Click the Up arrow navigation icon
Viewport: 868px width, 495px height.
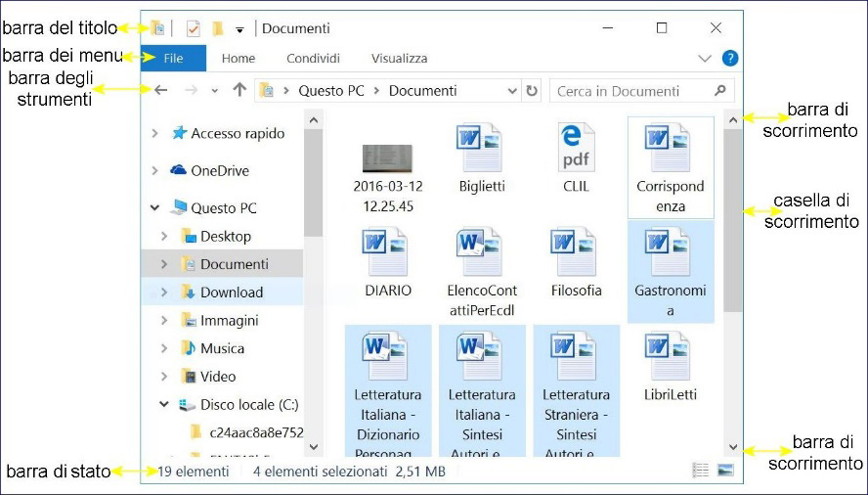239,91
